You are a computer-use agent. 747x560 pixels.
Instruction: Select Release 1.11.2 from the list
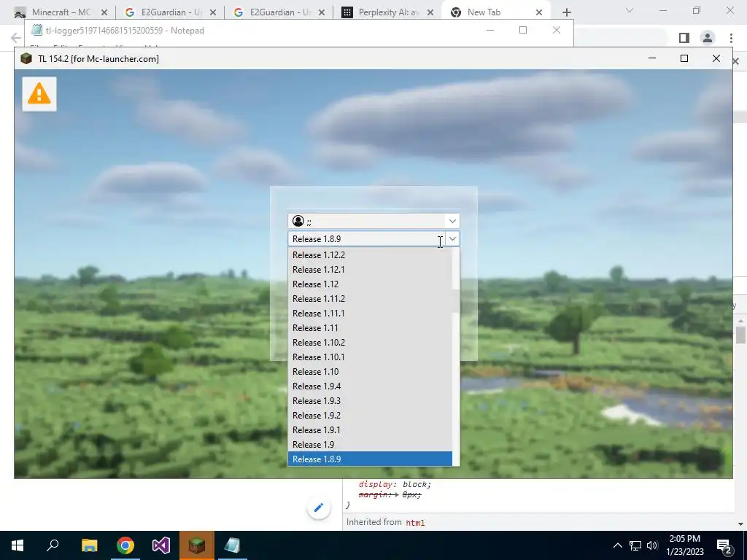[370, 298]
